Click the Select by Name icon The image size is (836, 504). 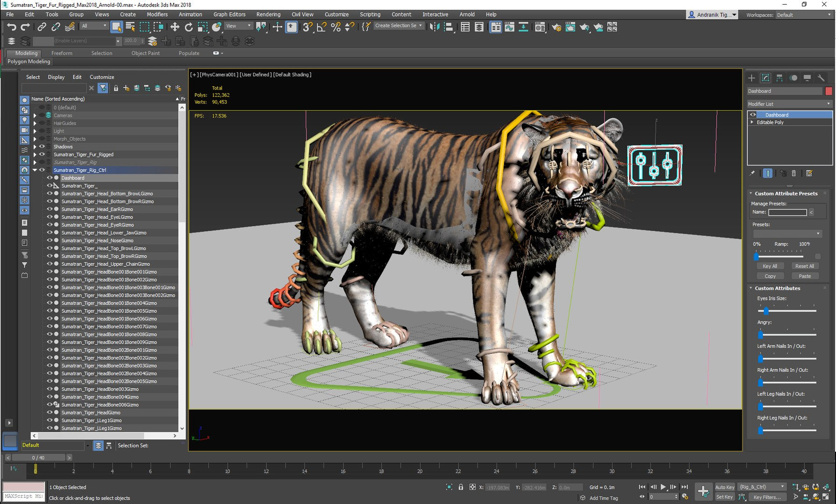pyautogui.click(x=130, y=27)
